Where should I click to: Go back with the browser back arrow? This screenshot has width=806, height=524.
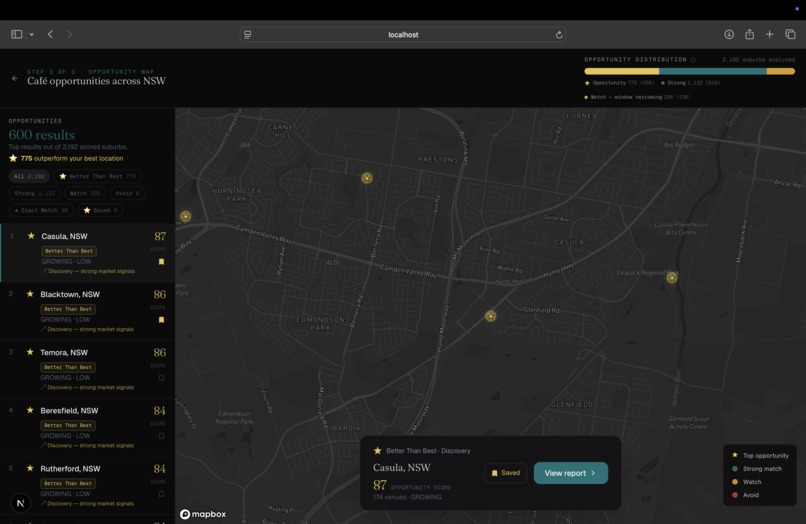50,34
